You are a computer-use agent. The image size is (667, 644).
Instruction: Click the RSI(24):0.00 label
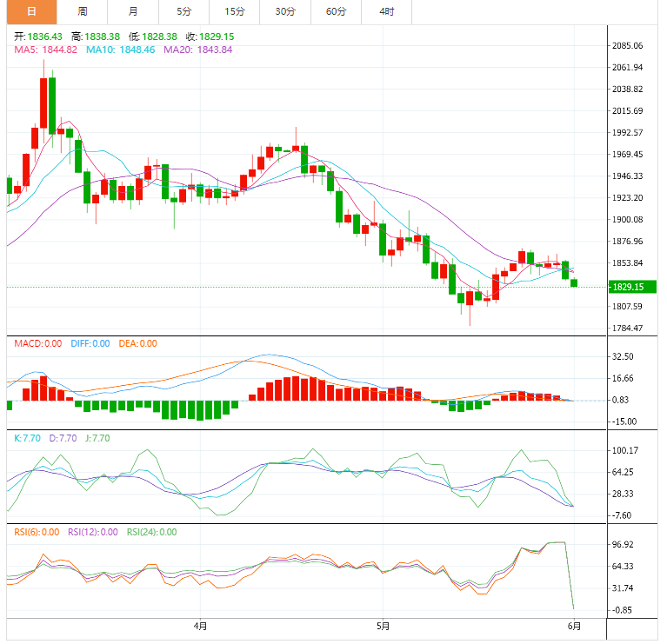coord(151,532)
